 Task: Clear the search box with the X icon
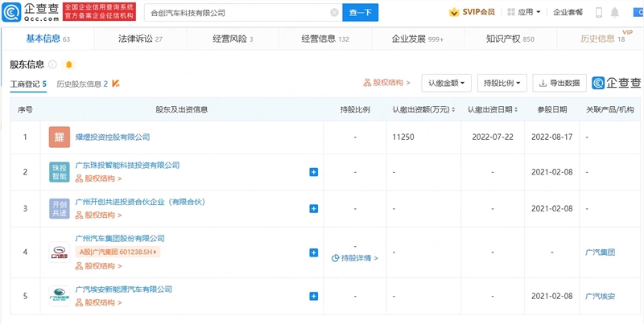tap(334, 13)
